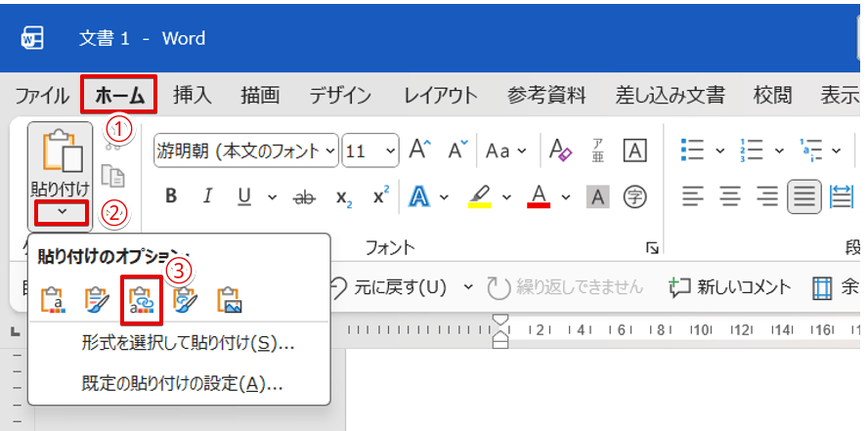The width and height of the screenshot is (868, 431).
Task: Toggle subscript x₂ formatting
Action: coord(344,197)
